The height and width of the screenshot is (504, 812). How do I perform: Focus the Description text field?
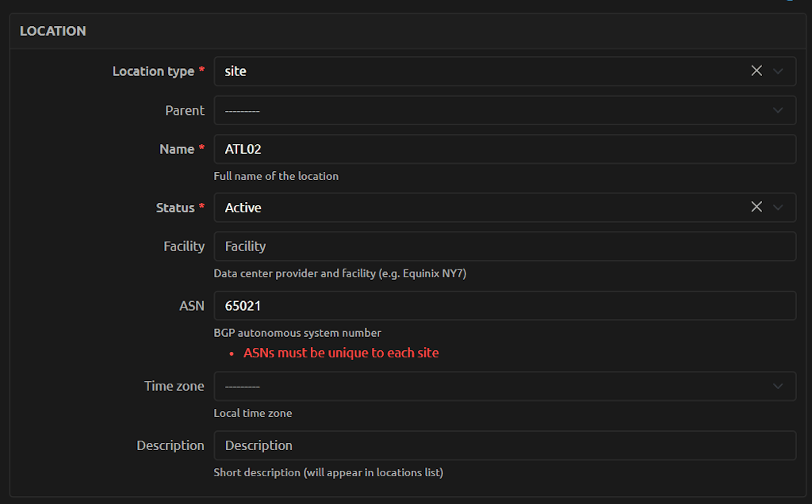[x=504, y=445]
